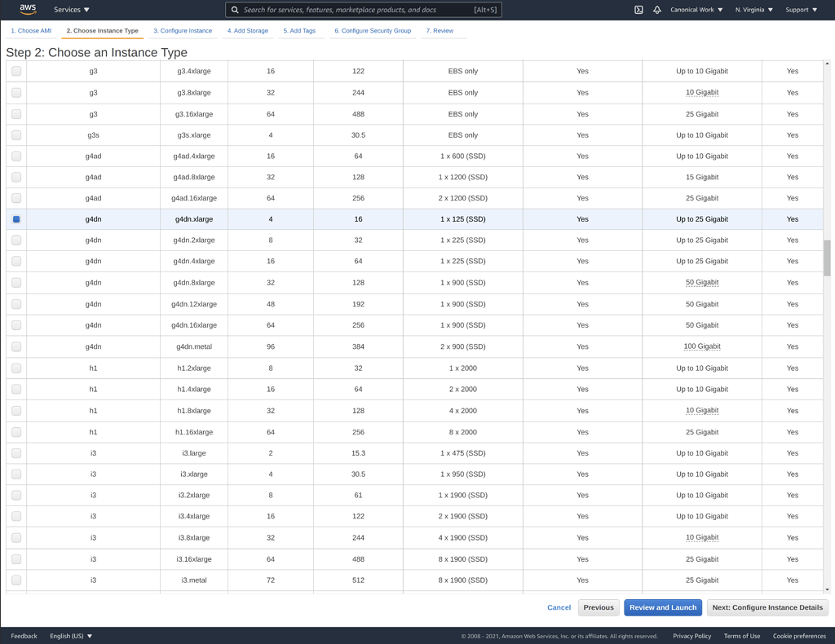The height and width of the screenshot is (644, 835).
Task: Check the i3.metal instance row
Action: [x=15, y=580]
